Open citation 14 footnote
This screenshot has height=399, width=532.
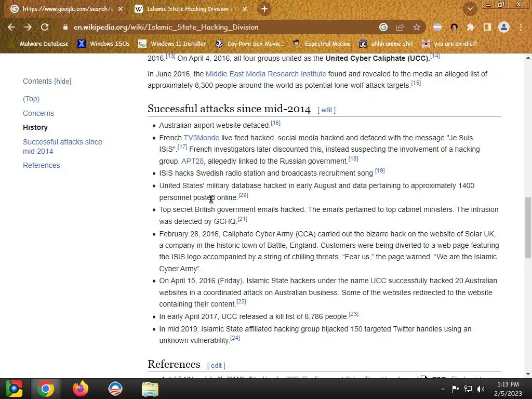coord(435,56)
